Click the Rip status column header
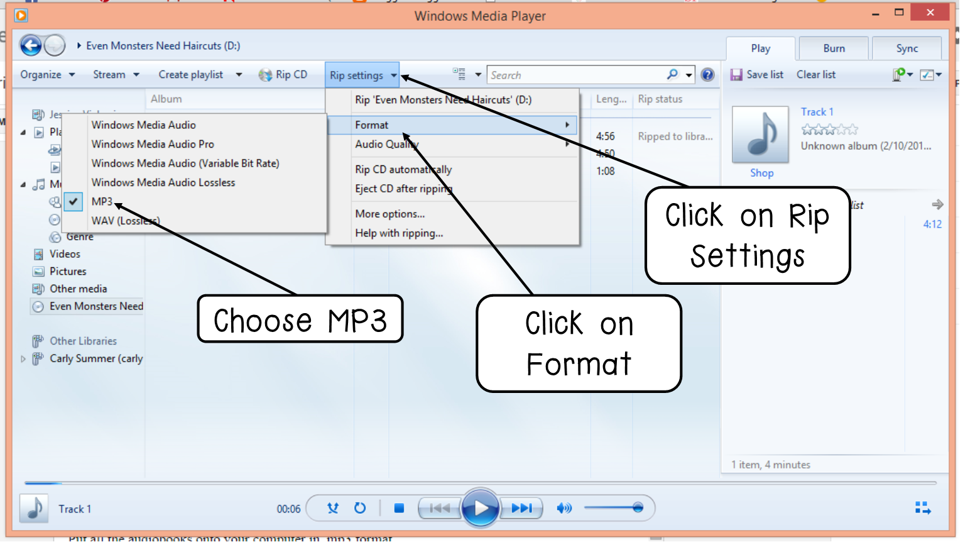Viewport: 980px width, 542px height. [x=660, y=99]
